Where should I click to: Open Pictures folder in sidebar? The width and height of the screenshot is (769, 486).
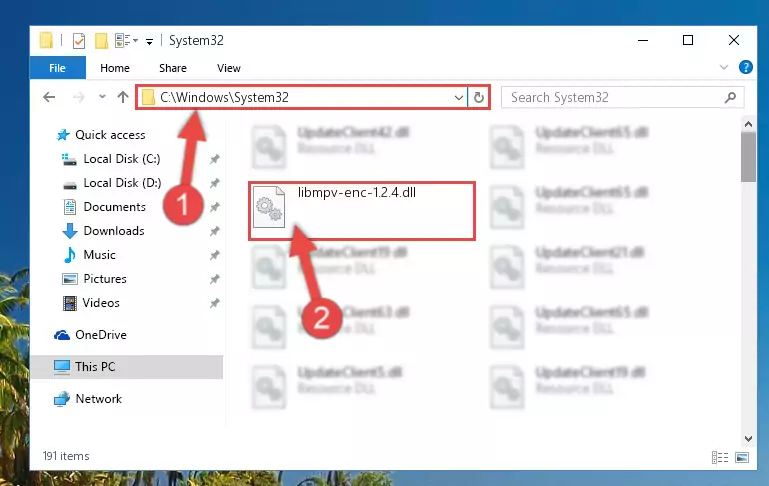point(104,279)
